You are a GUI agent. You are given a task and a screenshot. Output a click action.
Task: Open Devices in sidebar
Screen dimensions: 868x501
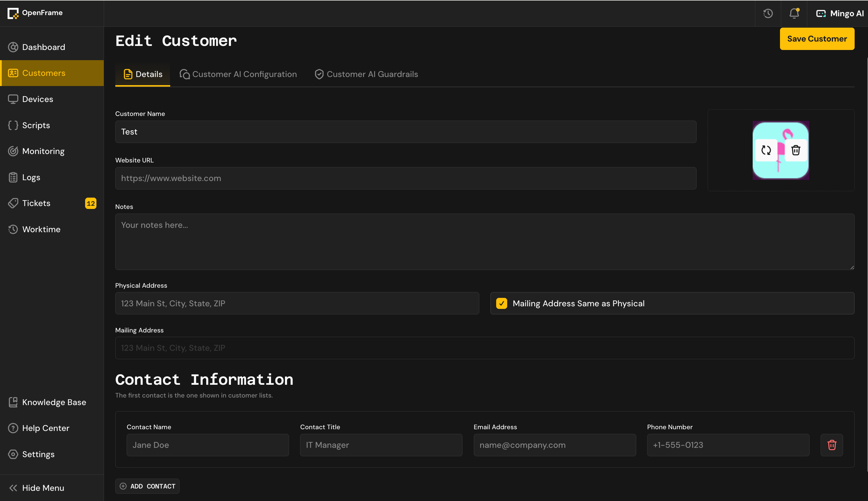tap(52, 99)
